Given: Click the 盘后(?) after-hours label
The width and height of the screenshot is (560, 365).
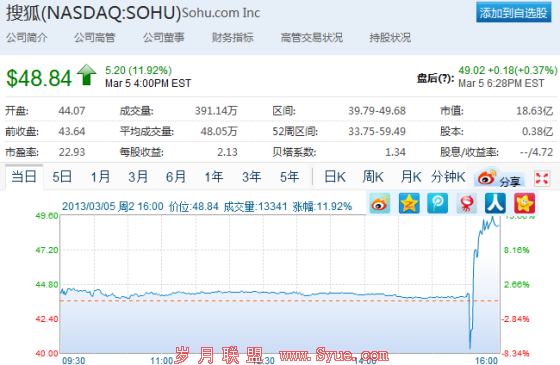Looking at the screenshot, I should click(435, 78).
